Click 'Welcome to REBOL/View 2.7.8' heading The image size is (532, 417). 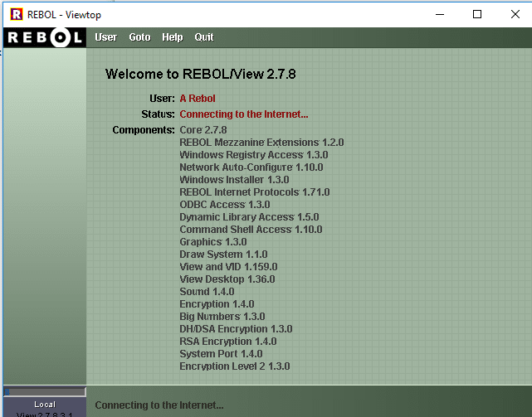coord(201,74)
